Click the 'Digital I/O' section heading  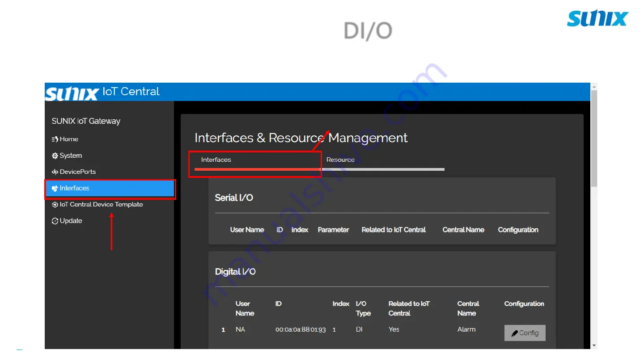(235, 272)
